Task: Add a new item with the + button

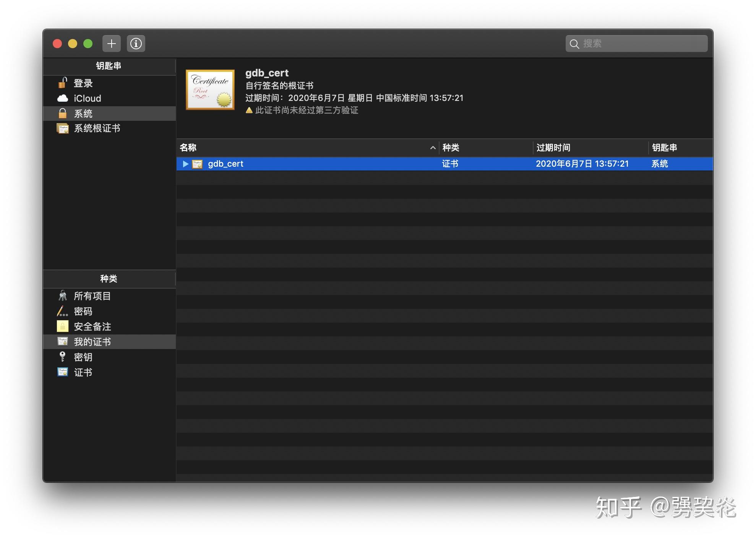Action: click(111, 43)
